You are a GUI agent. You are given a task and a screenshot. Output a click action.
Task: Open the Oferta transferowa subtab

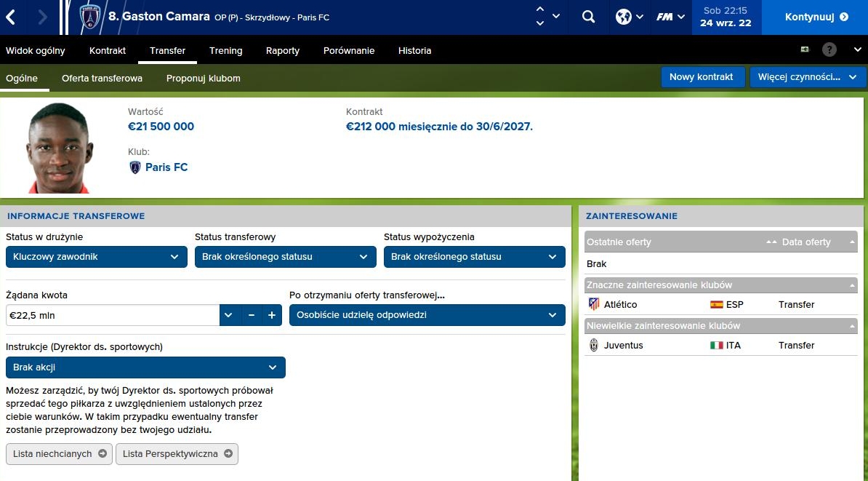[x=102, y=78]
